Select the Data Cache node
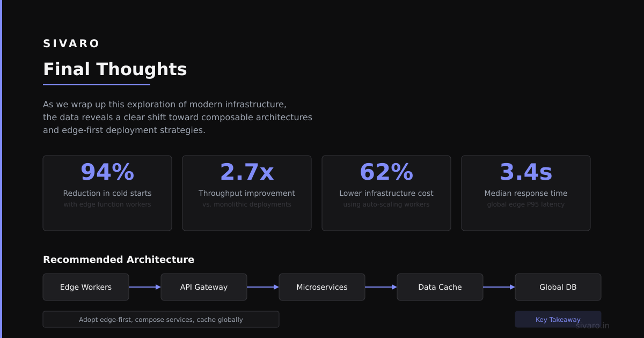Image resolution: width=644 pixels, height=338 pixels. tap(440, 287)
